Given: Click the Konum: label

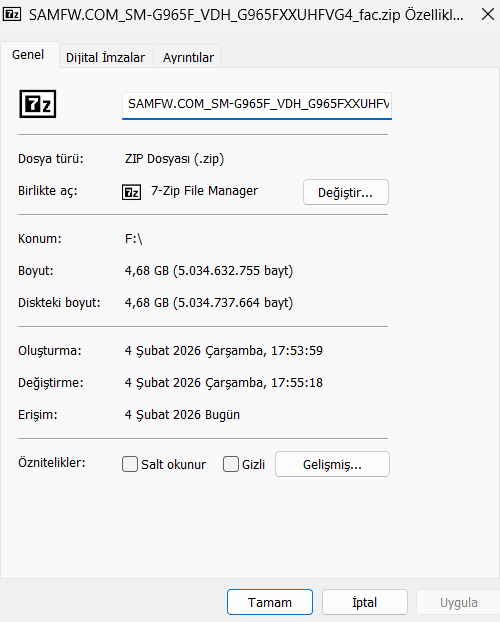Looking at the screenshot, I should coord(40,239).
